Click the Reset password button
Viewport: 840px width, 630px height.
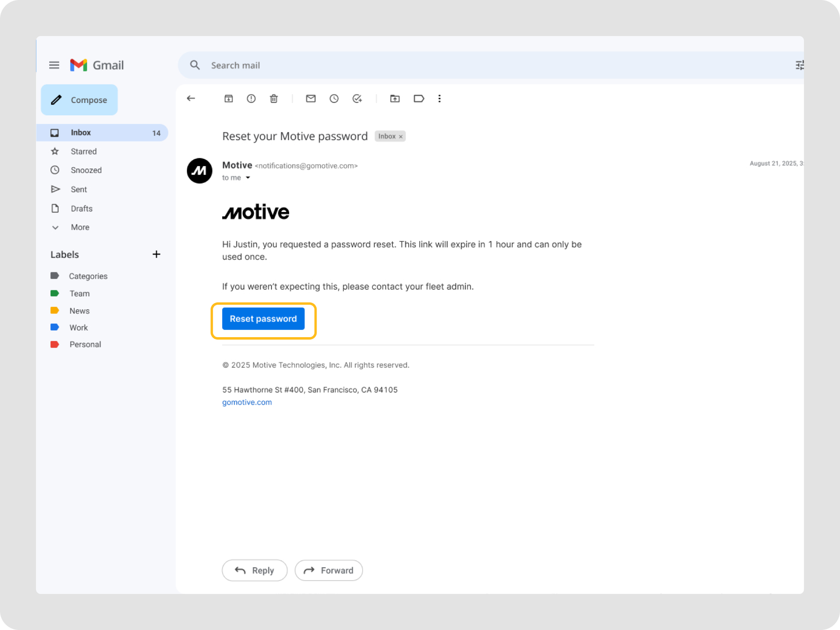[263, 319]
